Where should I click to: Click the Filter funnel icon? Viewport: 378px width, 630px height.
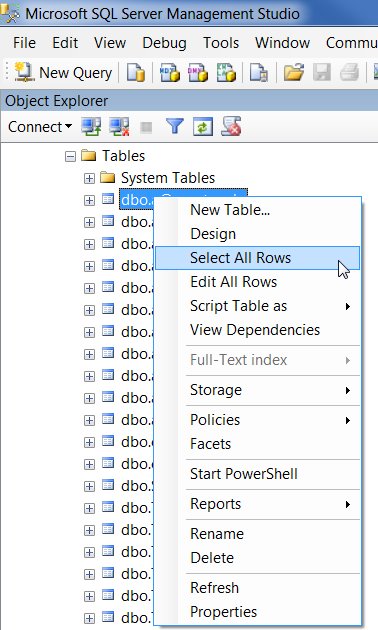tap(175, 127)
